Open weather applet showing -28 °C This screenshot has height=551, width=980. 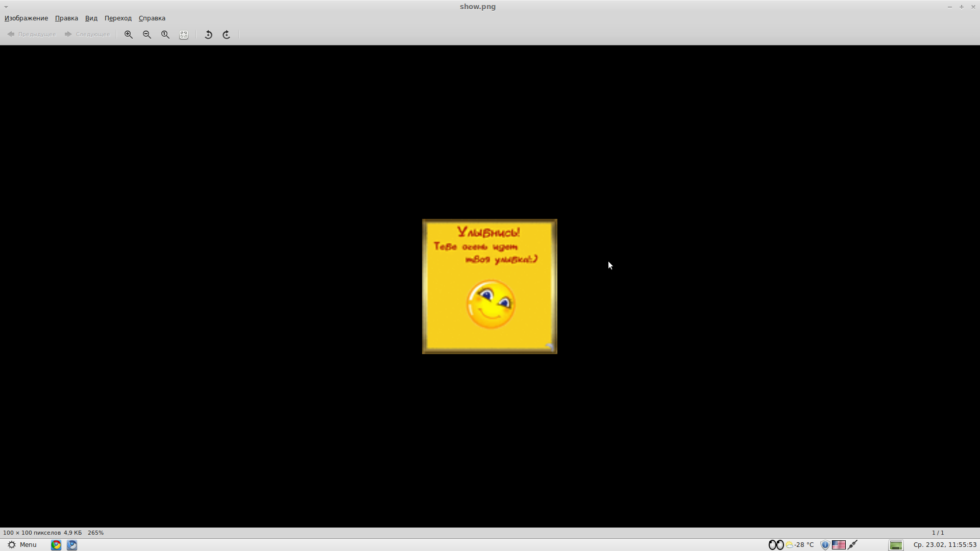pyautogui.click(x=800, y=545)
